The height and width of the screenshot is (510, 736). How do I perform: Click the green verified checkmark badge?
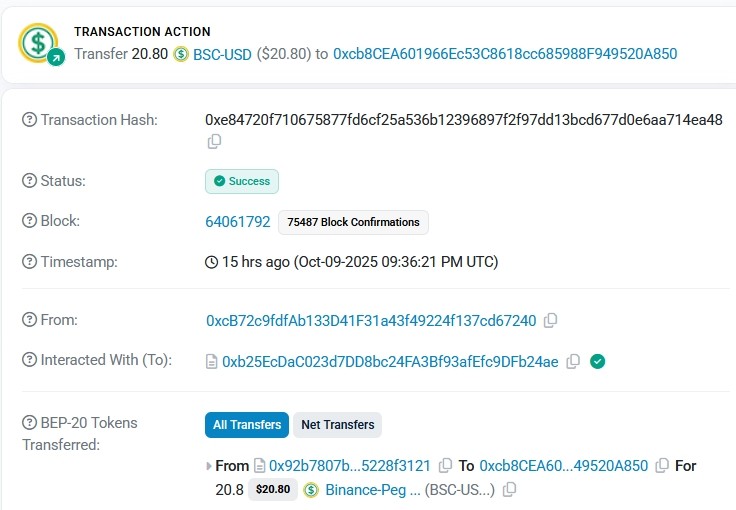(597, 362)
